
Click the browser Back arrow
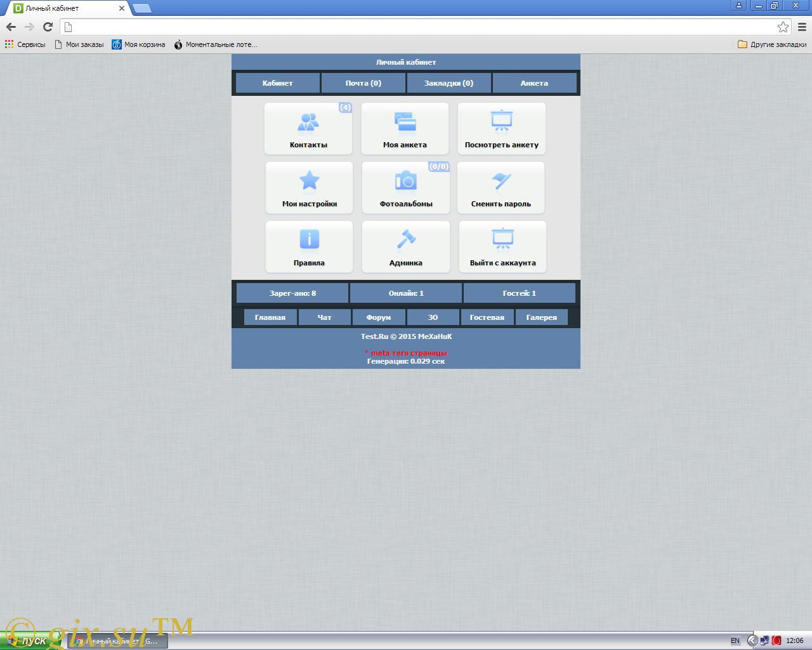pos(11,27)
